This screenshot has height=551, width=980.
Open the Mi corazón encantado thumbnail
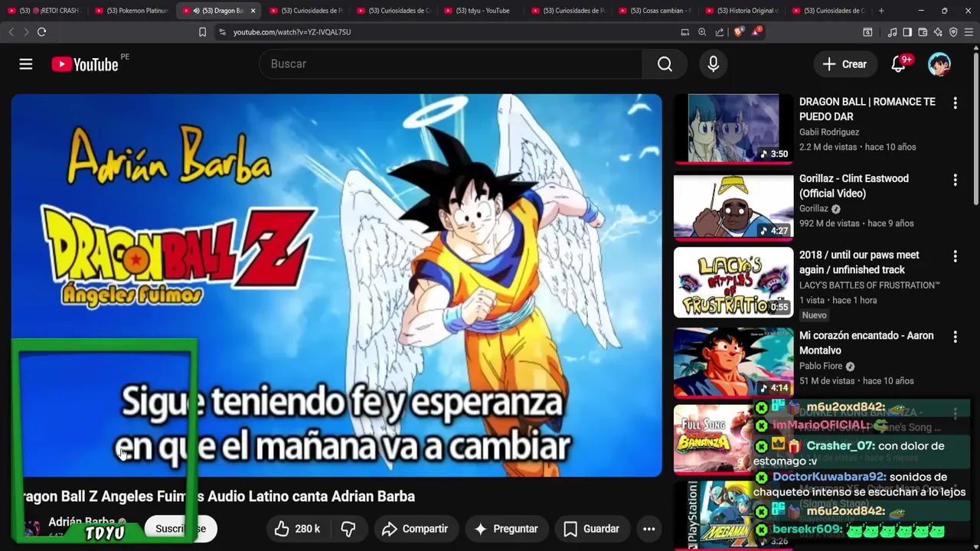733,363
